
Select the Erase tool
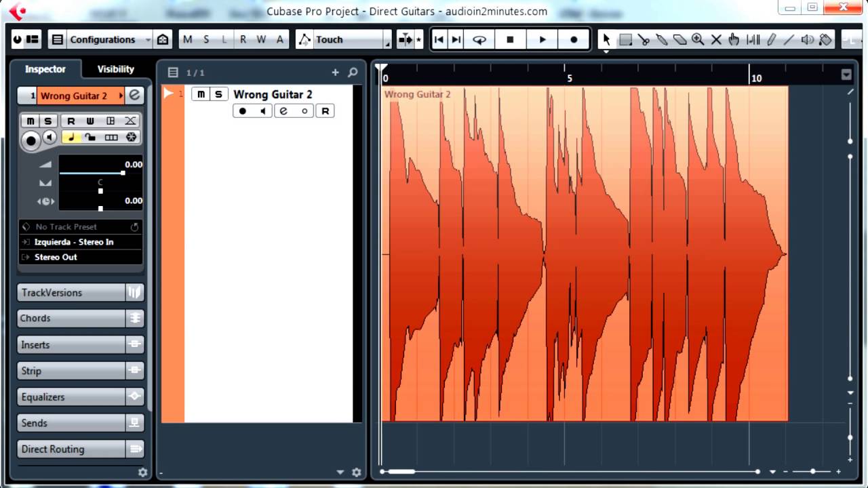(679, 39)
